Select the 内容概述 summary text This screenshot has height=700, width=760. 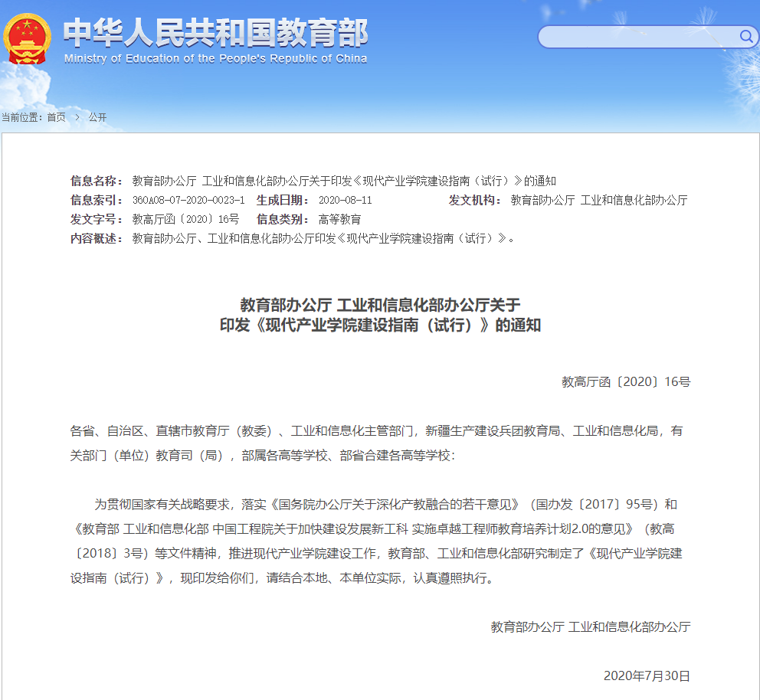[x=323, y=238]
